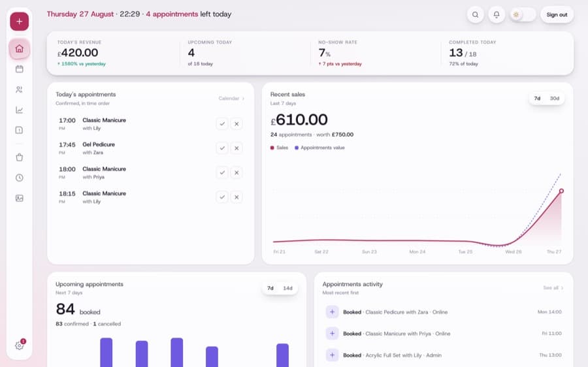The width and height of the screenshot is (588, 367).
Task: Click the Thu 27 data point on chart
Action: coord(561,191)
